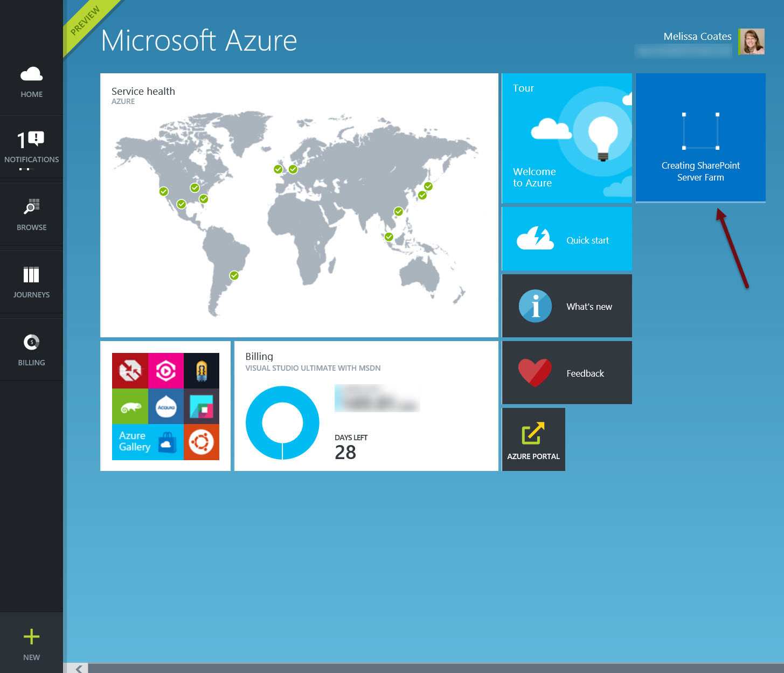Click the South America health checkmark
The image size is (784, 673).
tap(234, 275)
